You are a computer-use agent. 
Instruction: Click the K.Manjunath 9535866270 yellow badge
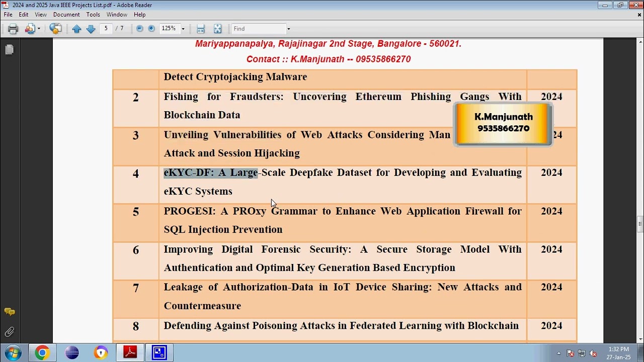coord(503,124)
